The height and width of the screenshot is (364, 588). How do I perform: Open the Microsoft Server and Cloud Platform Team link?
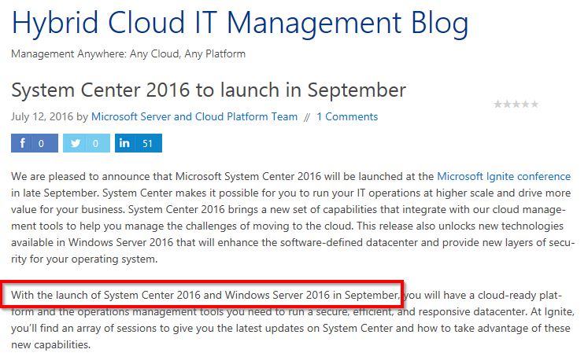[194, 116]
